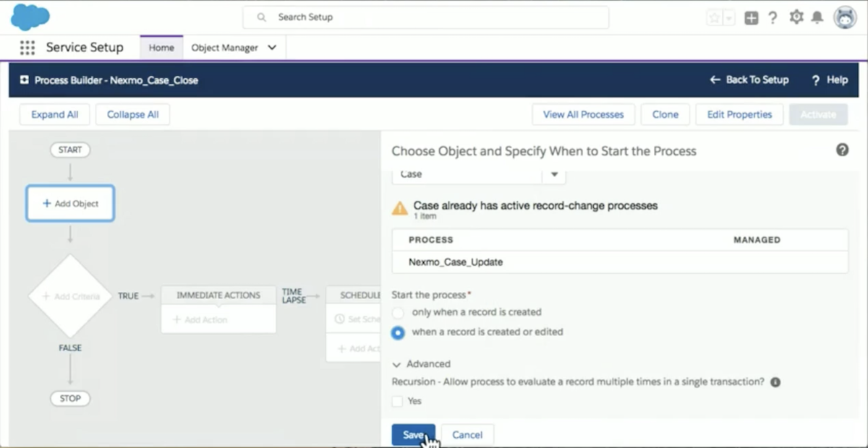868x448 pixels.
Task: Click the Search Setup field
Action: (x=425, y=17)
